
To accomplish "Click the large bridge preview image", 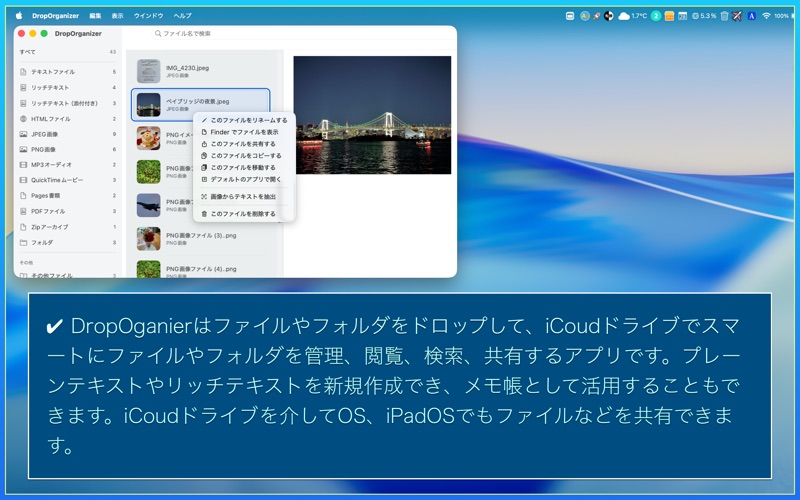I will [372, 115].
